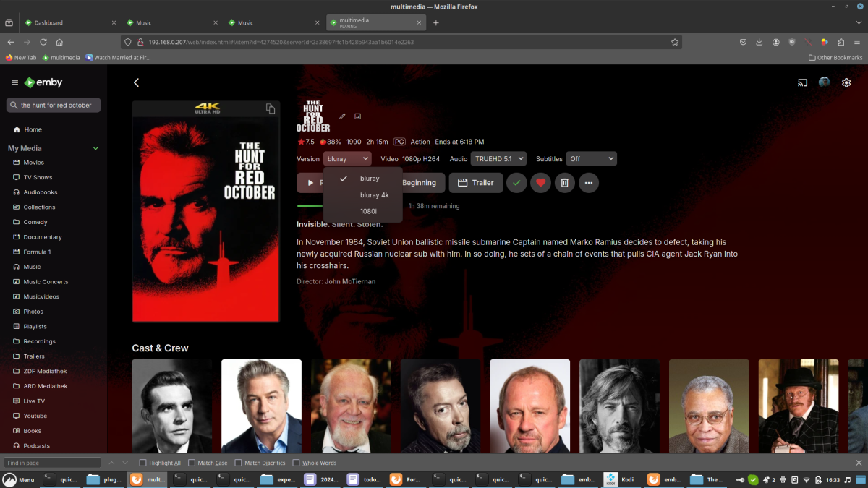
Task: Open Live TV in the sidebar
Action: coord(34,401)
